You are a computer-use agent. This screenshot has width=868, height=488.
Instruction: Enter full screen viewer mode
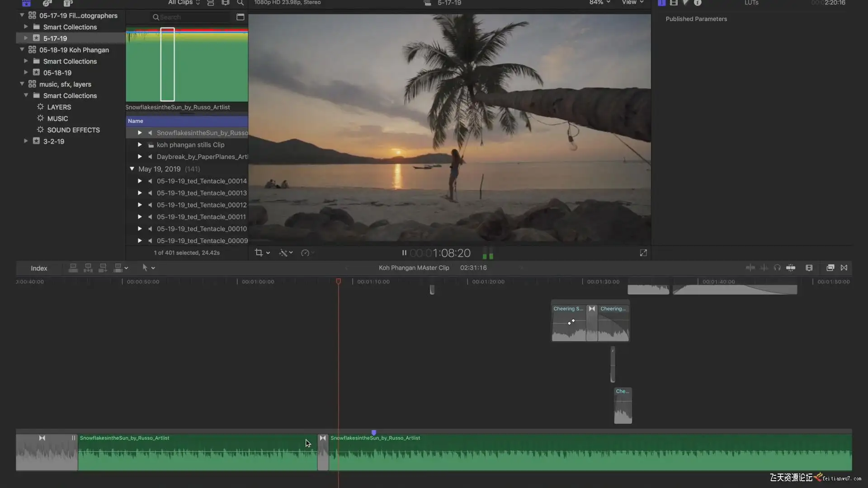(x=643, y=253)
